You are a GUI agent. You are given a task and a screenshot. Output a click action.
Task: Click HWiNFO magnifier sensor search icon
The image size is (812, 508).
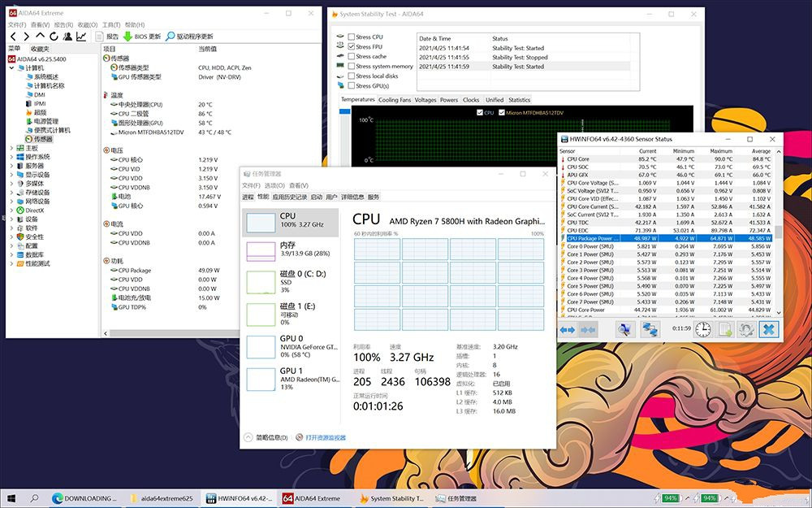click(x=625, y=329)
